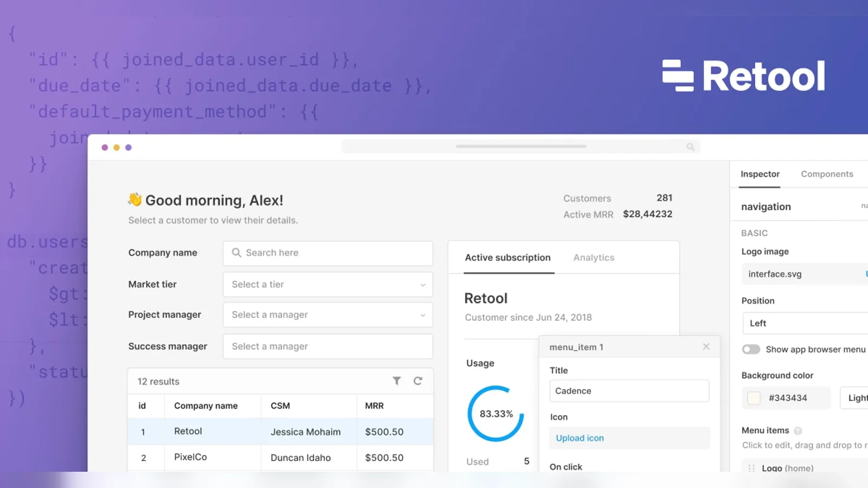Image resolution: width=868 pixels, height=488 pixels.
Task: Open the Market tier dropdown
Action: pyautogui.click(x=328, y=284)
